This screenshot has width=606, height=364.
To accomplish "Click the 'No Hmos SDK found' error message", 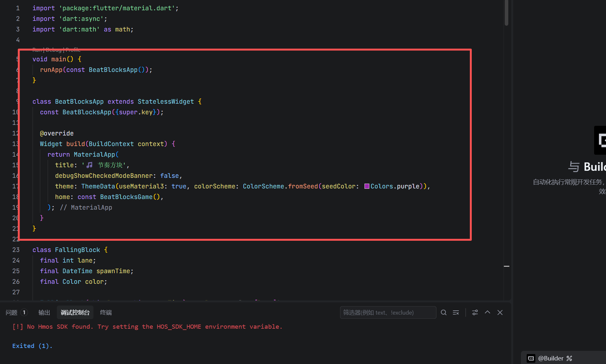I will pyautogui.click(x=147, y=326).
